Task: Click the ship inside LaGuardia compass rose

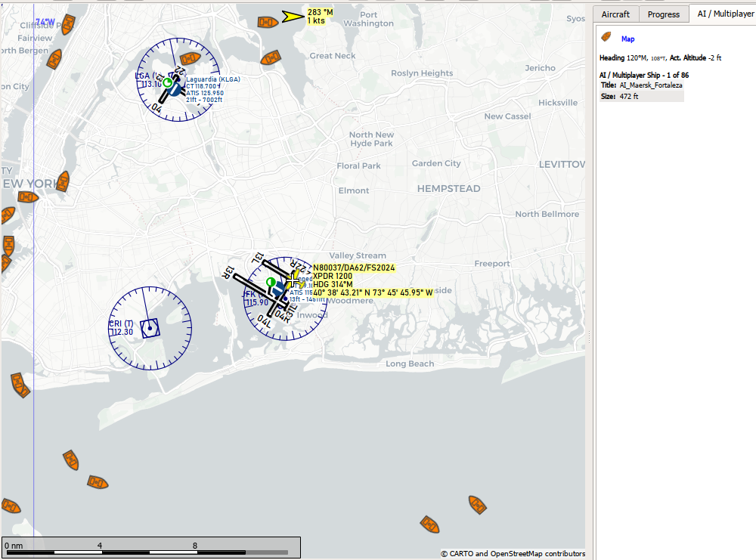Action: [190, 58]
